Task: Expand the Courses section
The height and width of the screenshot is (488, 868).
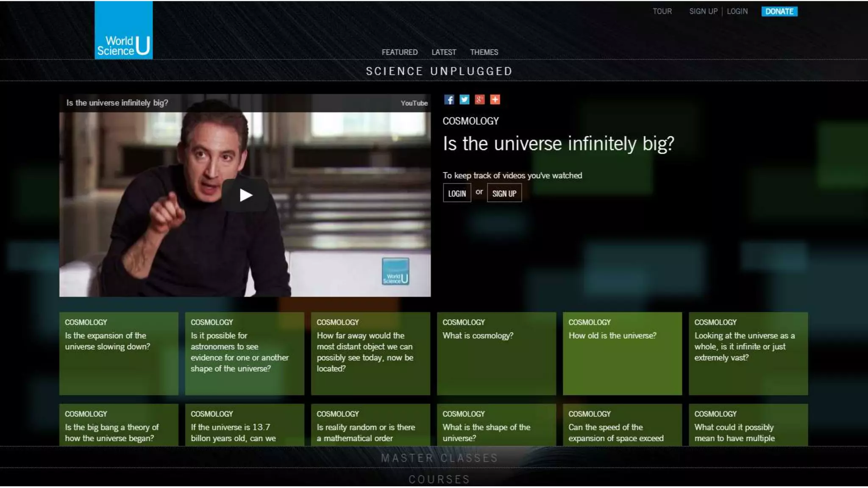Action: coord(439,479)
